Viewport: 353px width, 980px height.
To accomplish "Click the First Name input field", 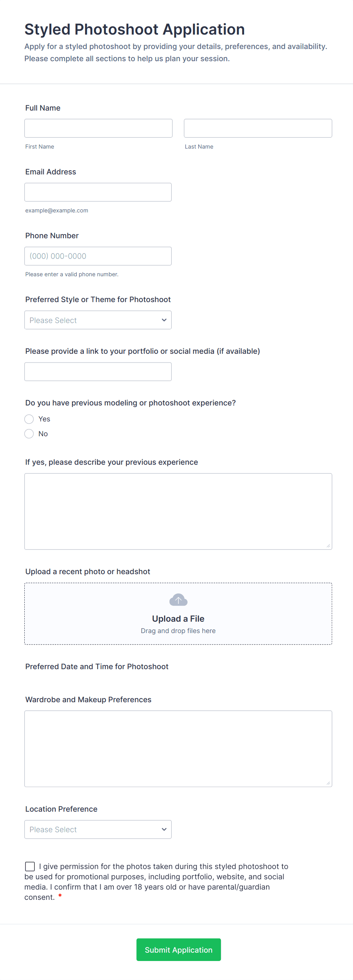I will pos(98,128).
